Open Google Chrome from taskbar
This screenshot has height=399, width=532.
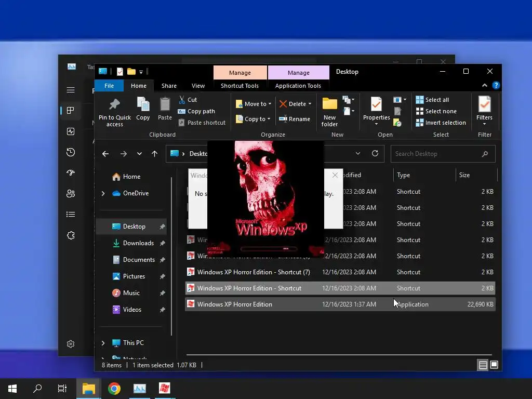tap(114, 389)
